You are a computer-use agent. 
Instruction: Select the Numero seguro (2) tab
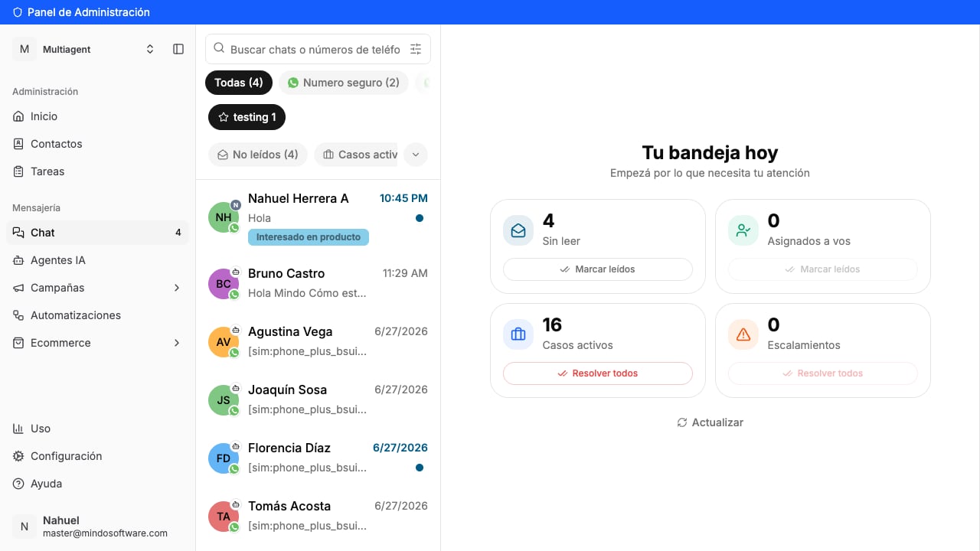coord(344,83)
